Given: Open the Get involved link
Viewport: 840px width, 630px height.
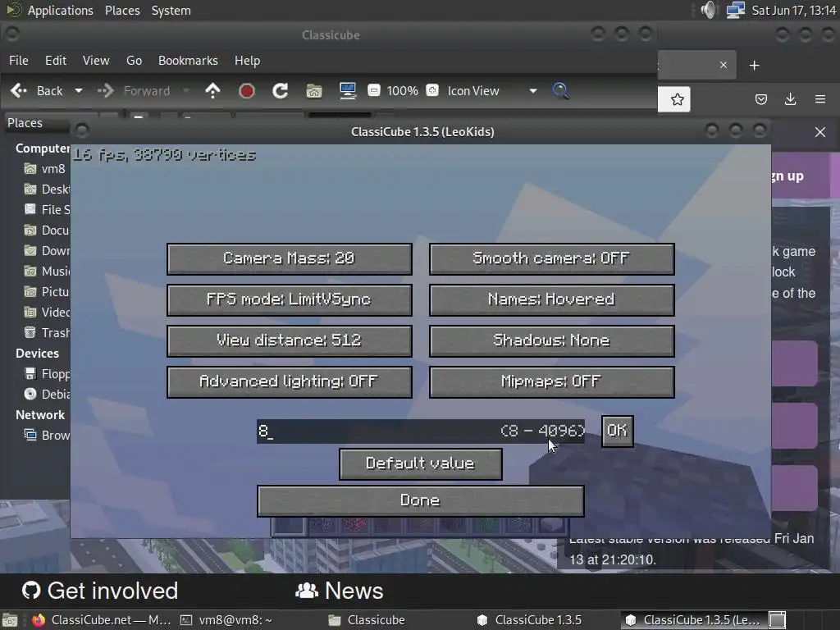Looking at the screenshot, I should 99,591.
